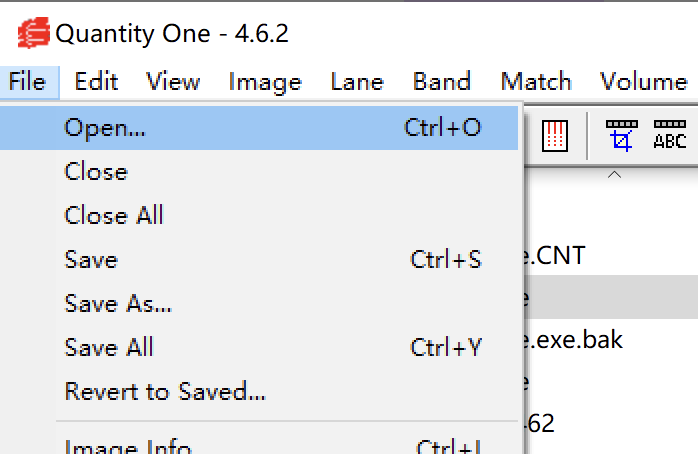Open the Band menu
This screenshot has width=698, height=454.
[442, 82]
